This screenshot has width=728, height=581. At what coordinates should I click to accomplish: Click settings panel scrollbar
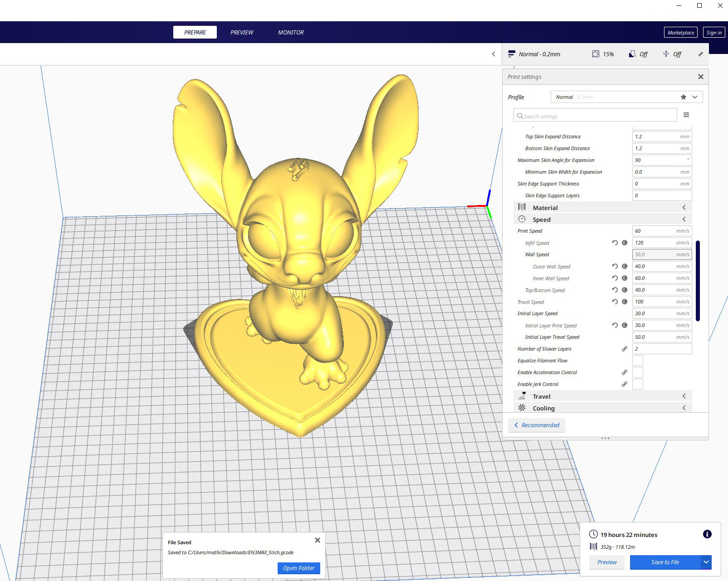[x=698, y=281]
